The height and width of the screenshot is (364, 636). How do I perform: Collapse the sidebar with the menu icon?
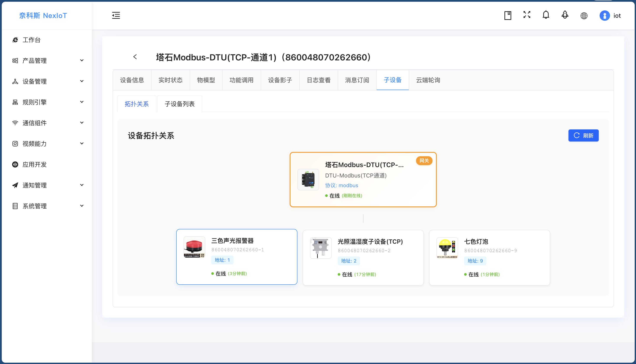[x=116, y=16]
